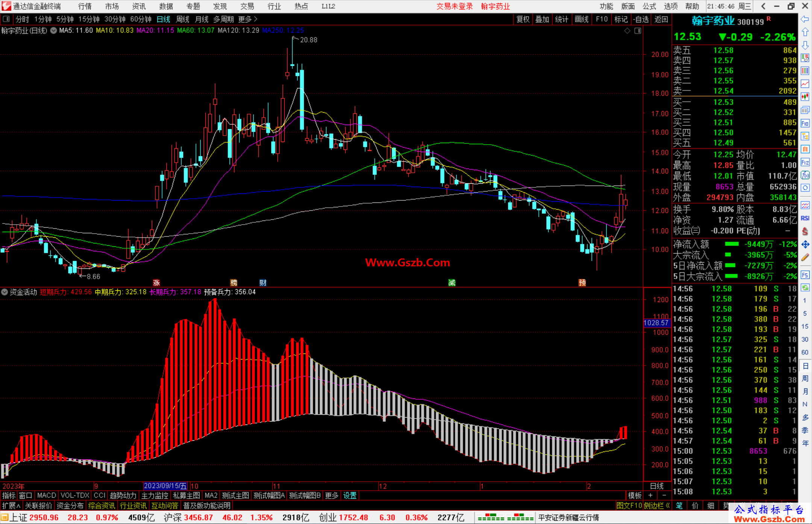Click the F12 sidebar icon
Image resolution: width=812 pixels, height=524 pixels.
coord(805,162)
